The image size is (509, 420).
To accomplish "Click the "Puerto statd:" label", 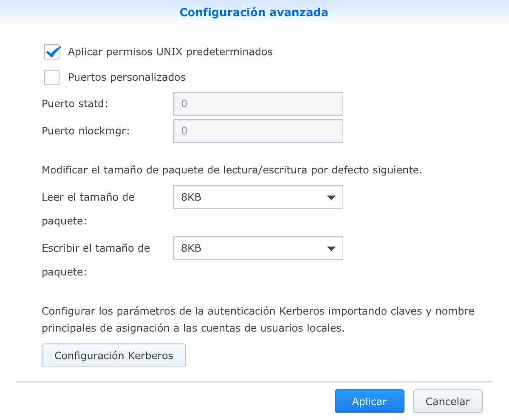I will pyautogui.click(x=75, y=104).
